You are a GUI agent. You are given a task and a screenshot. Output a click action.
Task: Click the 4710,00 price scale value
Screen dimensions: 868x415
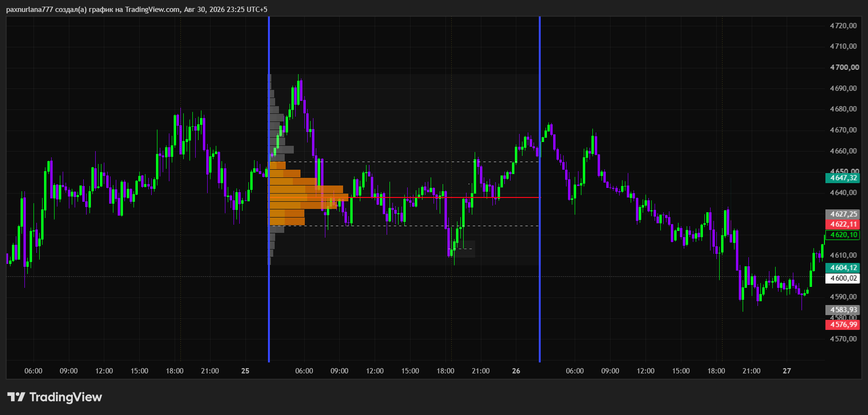pyautogui.click(x=843, y=46)
